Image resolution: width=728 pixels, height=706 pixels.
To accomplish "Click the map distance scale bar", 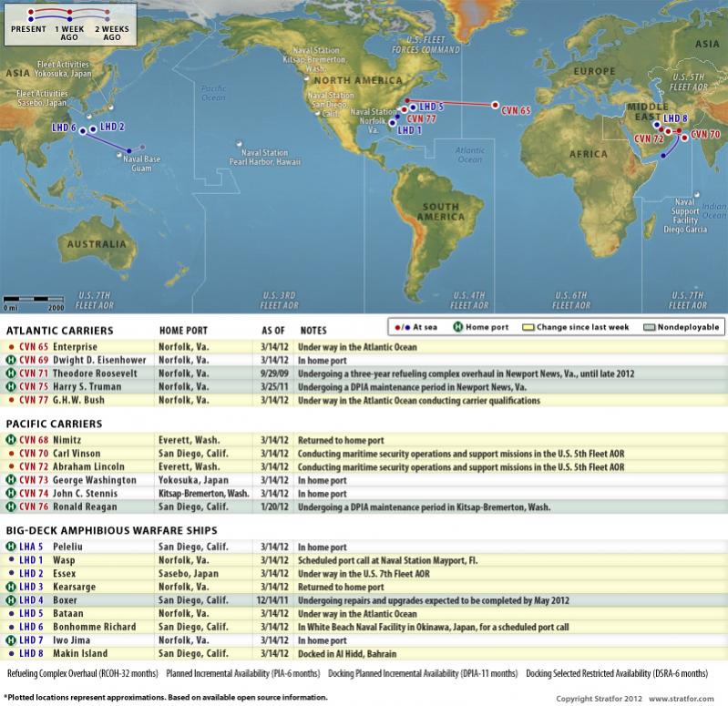I will point(34,299).
